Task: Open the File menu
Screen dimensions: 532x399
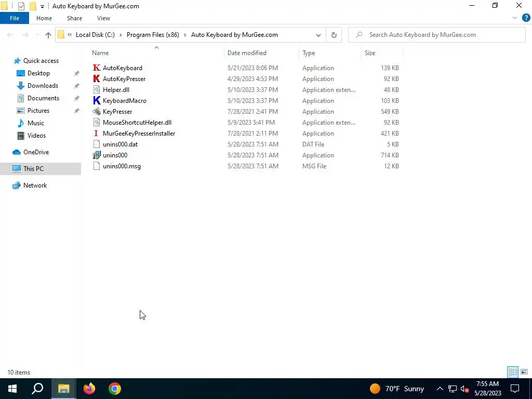Action: pos(15,18)
